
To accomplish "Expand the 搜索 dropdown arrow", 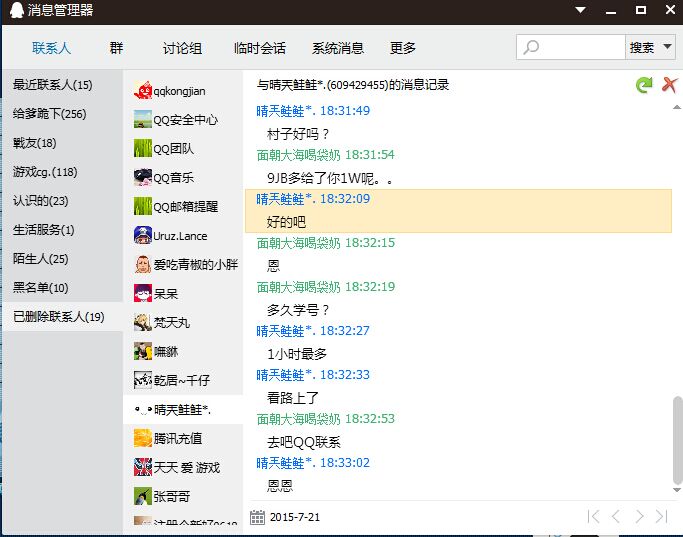I will click(667, 47).
